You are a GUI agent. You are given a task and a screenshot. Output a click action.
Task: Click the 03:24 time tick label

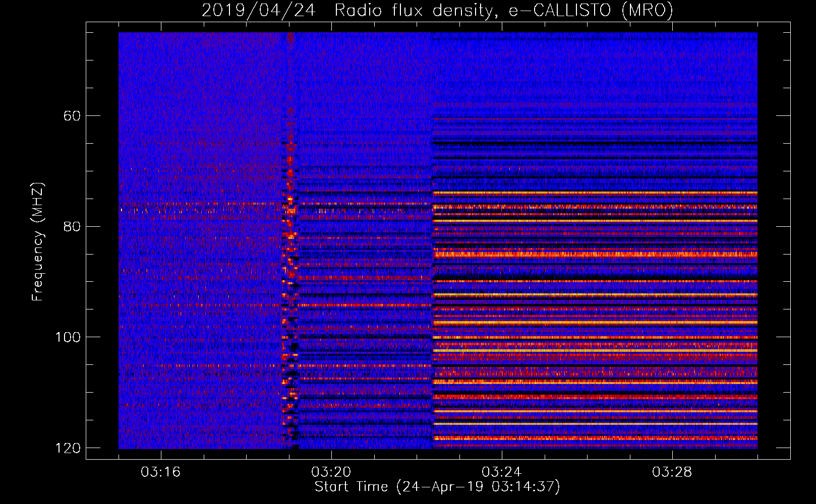click(x=502, y=472)
